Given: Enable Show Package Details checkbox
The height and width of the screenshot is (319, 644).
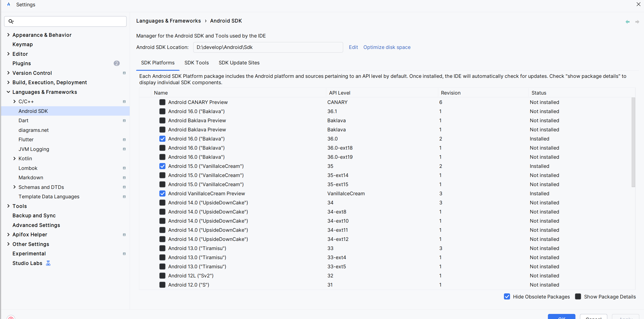Looking at the screenshot, I should click(578, 296).
